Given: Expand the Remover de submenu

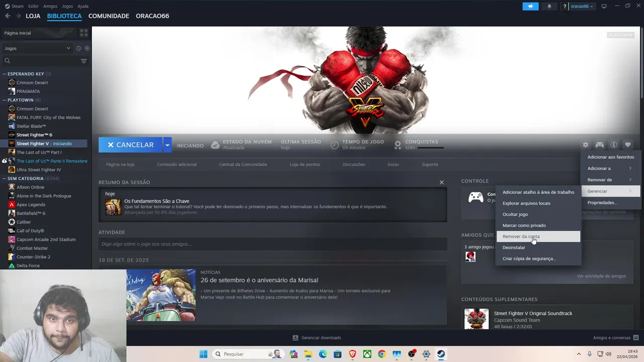Looking at the screenshot, I should tap(611, 179).
